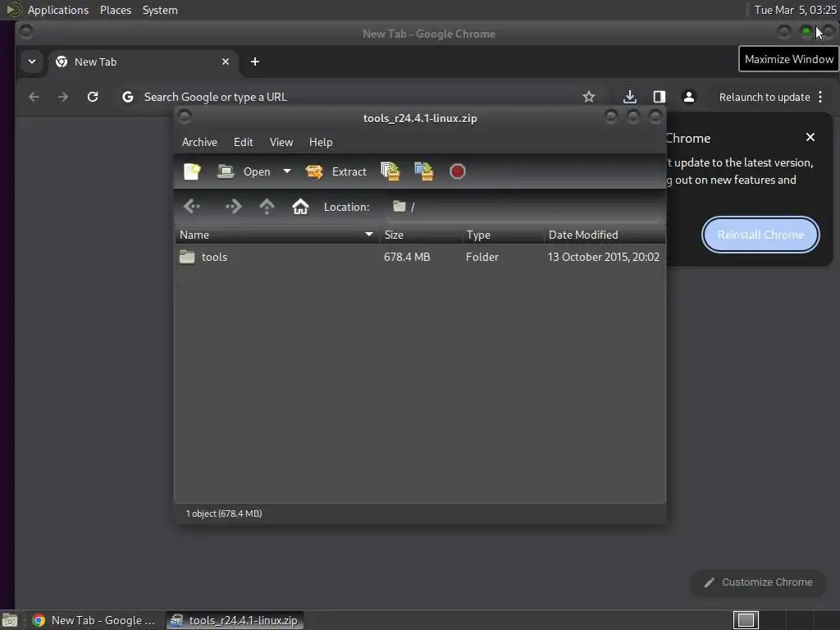Image resolution: width=840 pixels, height=630 pixels.
Task: Dismiss the Chrome update popup
Action: [810, 137]
